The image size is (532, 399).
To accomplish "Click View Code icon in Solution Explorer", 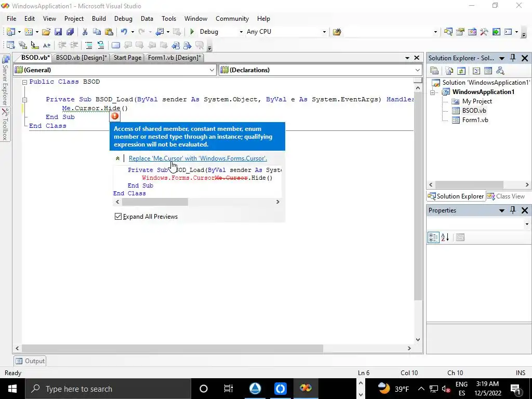I will click(476, 71).
